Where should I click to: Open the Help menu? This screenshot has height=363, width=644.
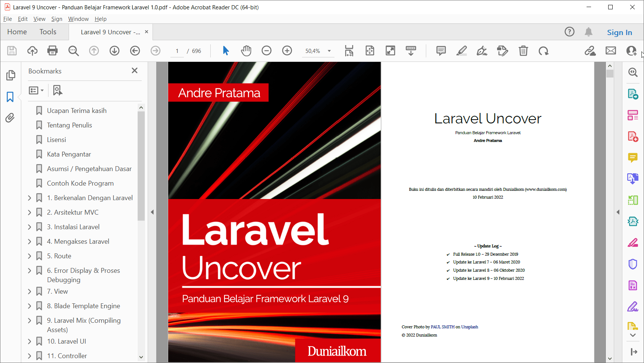pos(100,19)
